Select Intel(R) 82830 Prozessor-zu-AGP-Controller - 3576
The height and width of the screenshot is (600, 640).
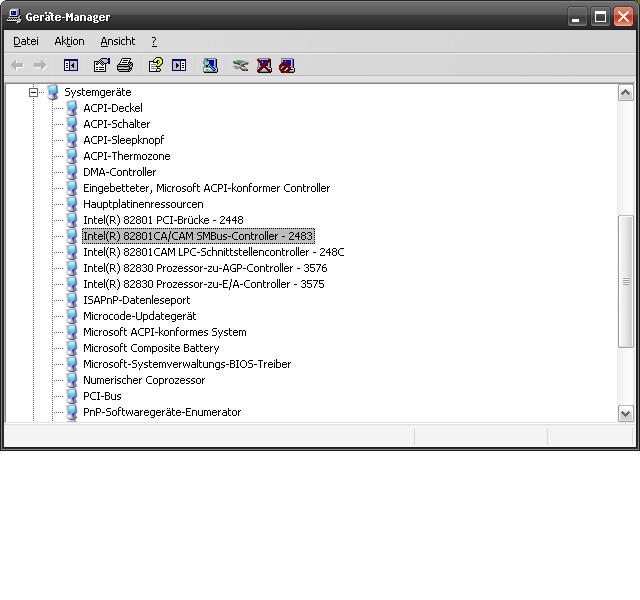(x=205, y=268)
